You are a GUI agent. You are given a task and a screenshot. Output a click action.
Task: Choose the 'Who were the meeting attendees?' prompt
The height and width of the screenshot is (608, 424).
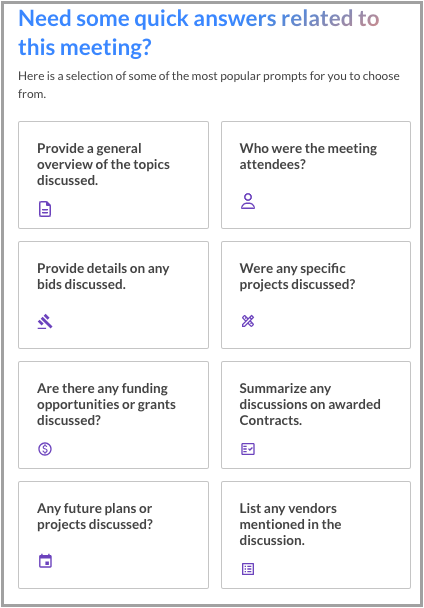coord(308,156)
